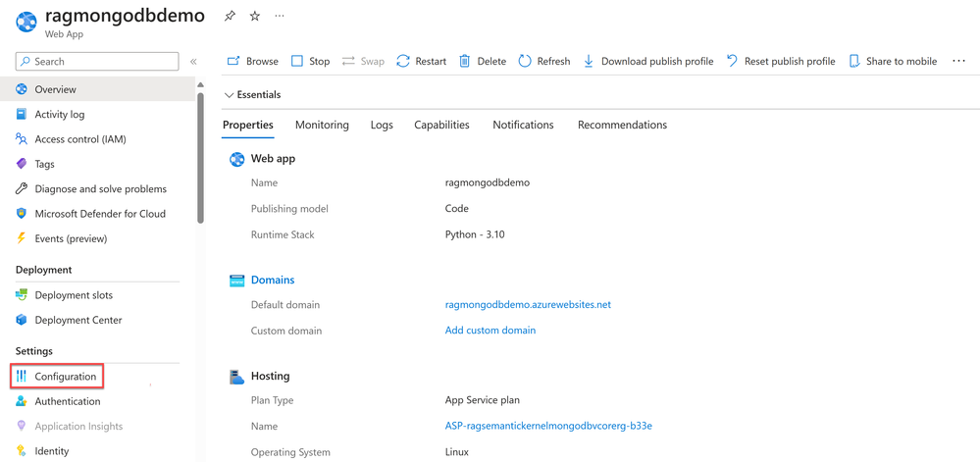Click Python - 3.10 runtime value
This screenshot has width=980, height=462.
pyautogui.click(x=476, y=235)
